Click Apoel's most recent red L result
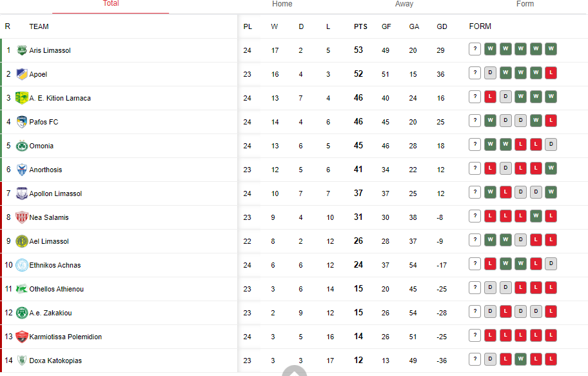Viewport: 588px width, 376px height. 551,73
